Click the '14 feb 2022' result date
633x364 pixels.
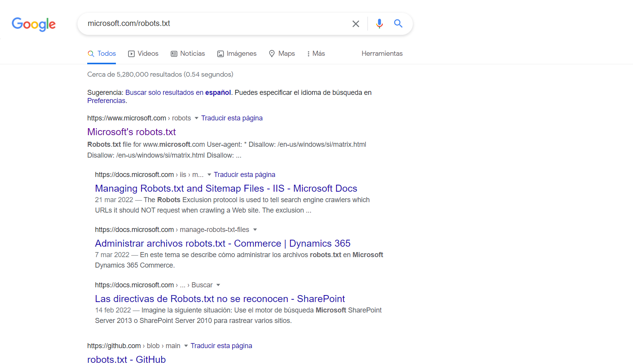coord(113,310)
